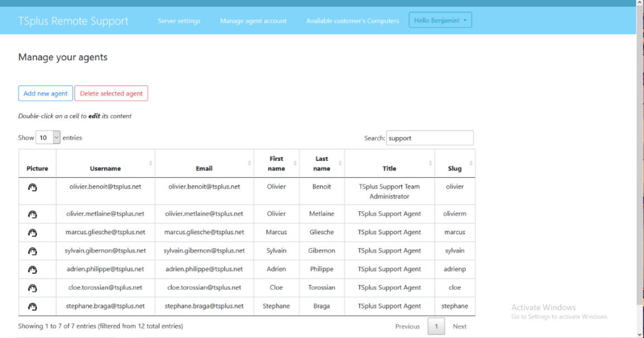Click Stephane Braga's picture icon
This screenshot has height=338, width=644.
tap(32, 307)
